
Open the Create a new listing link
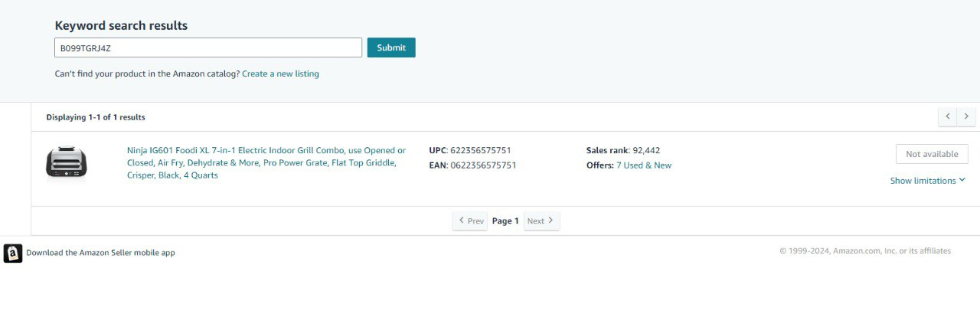pos(280,74)
